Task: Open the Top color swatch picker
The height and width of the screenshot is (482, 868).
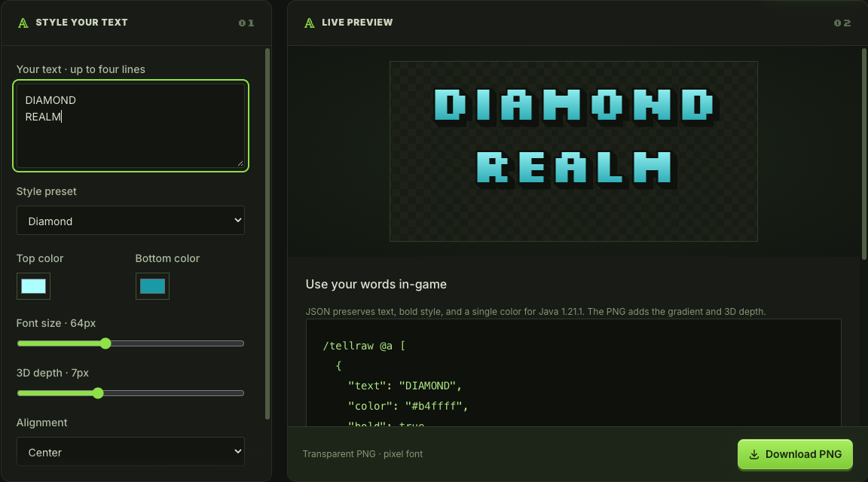Action: click(33, 286)
